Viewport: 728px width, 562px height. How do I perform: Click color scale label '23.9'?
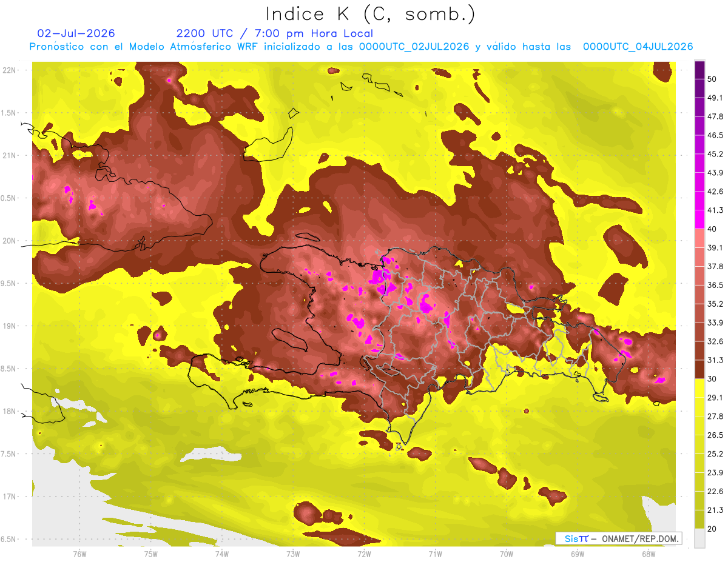(715, 473)
